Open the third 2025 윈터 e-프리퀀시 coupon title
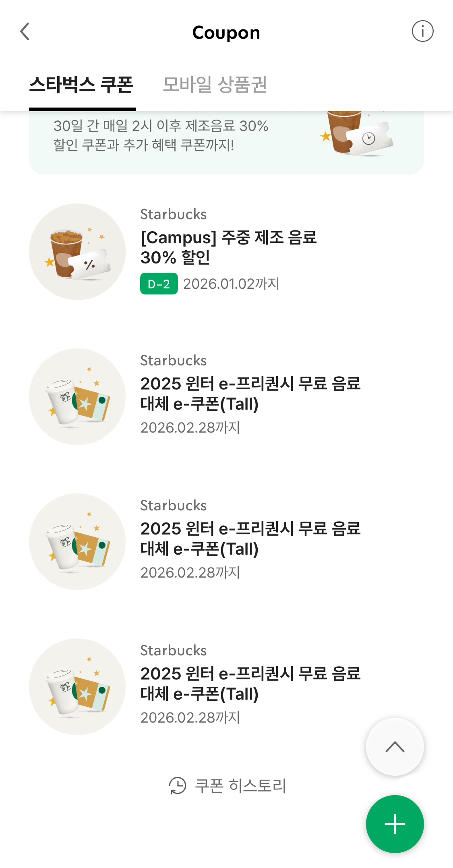Image resolution: width=453 pixels, height=868 pixels. (x=250, y=684)
